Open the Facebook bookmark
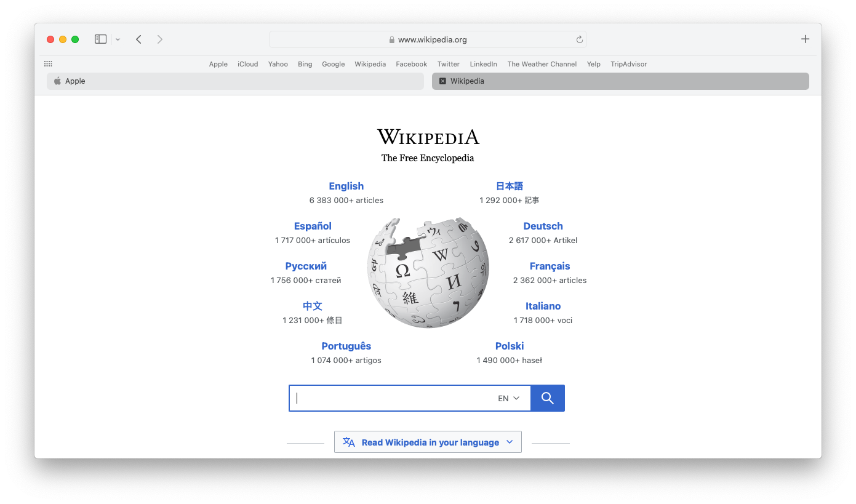Image resolution: width=856 pixels, height=504 pixels. coord(412,64)
